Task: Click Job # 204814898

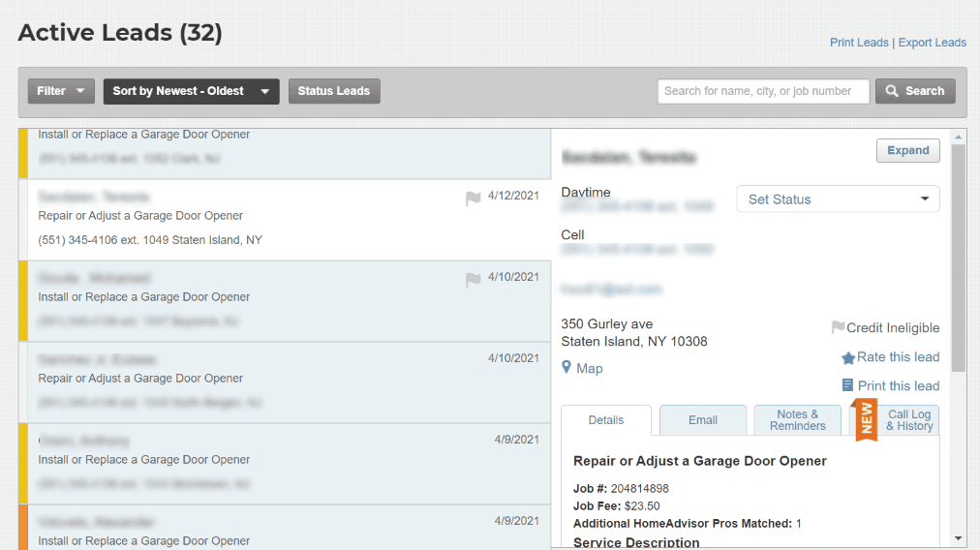Action: tap(621, 488)
